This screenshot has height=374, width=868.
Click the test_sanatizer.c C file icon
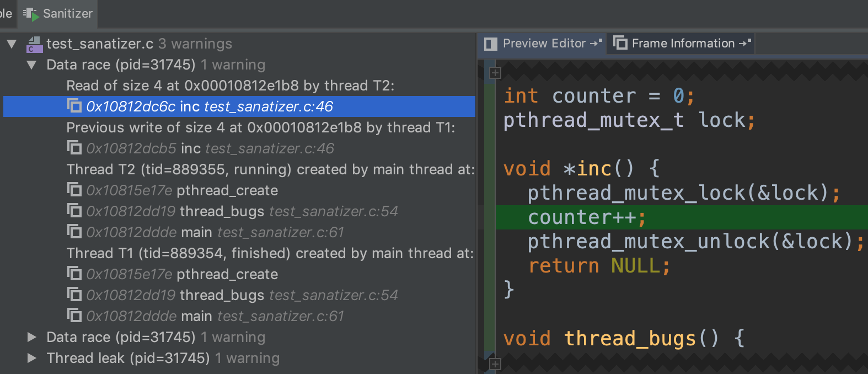point(34,44)
